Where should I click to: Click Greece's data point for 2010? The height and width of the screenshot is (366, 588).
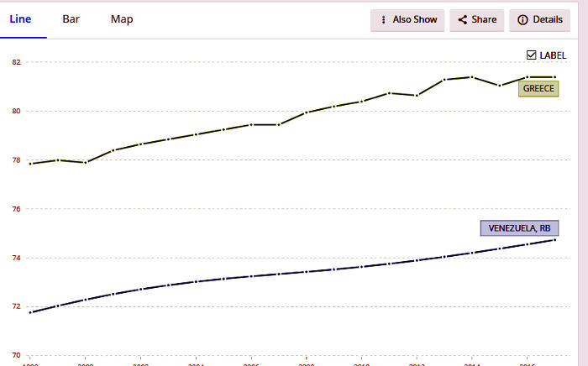pos(362,102)
